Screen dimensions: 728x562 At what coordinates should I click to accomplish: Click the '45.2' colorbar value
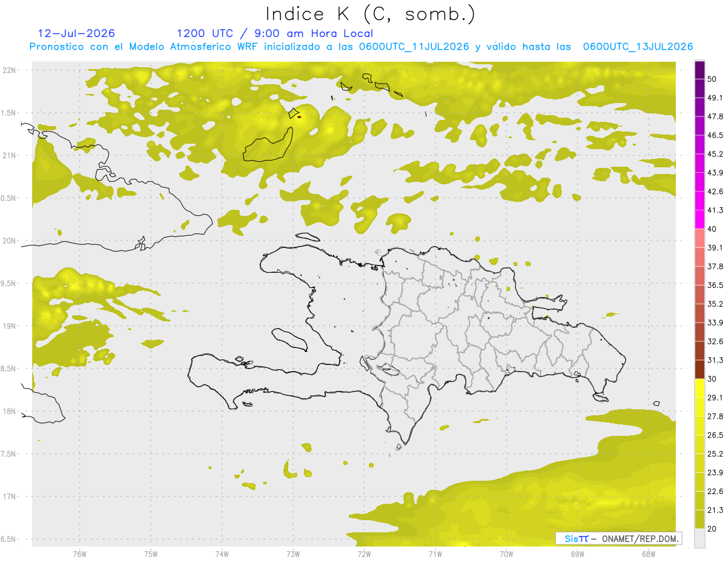715,154
